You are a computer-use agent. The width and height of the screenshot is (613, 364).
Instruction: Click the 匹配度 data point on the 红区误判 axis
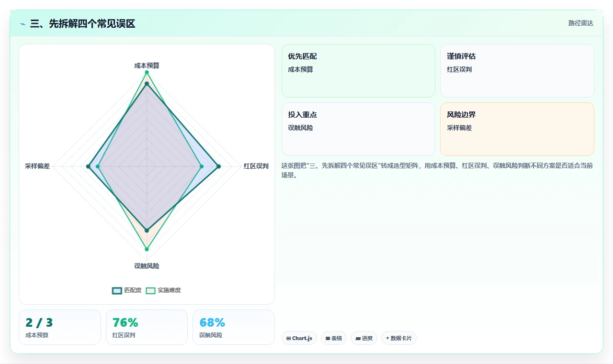click(x=219, y=166)
